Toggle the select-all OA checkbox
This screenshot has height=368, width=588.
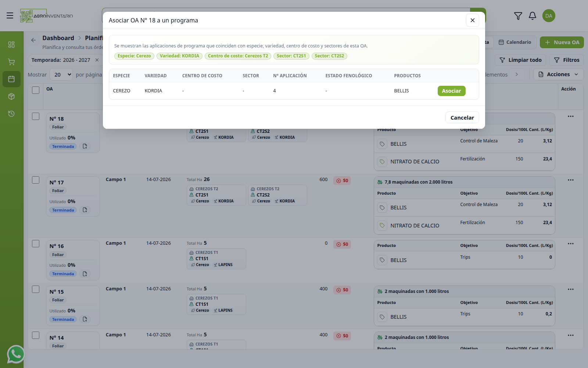(x=36, y=90)
